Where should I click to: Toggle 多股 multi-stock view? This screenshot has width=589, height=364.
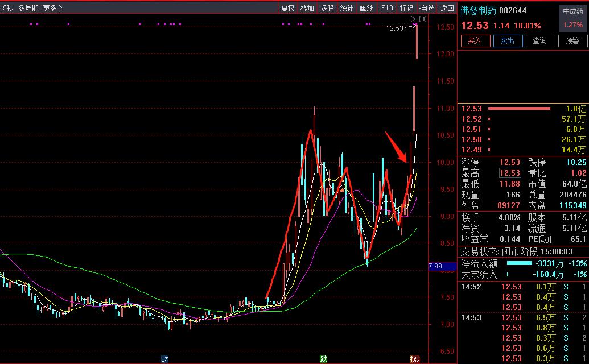coord(327,8)
